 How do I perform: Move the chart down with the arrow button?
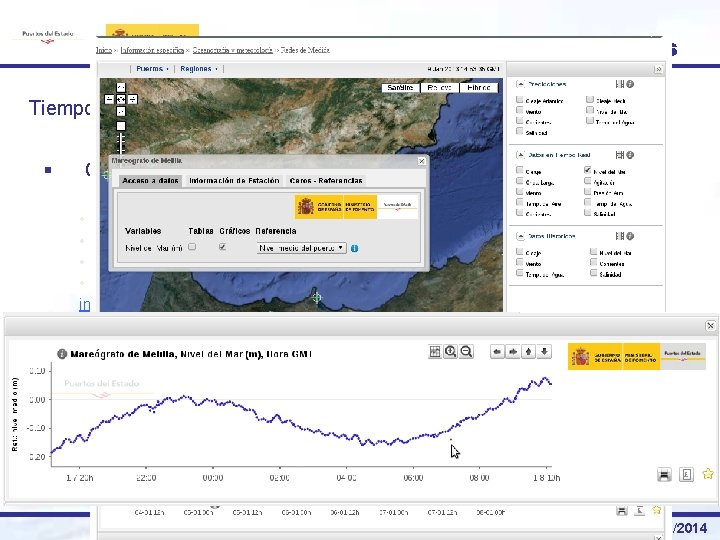pyautogui.click(x=544, y=352)
